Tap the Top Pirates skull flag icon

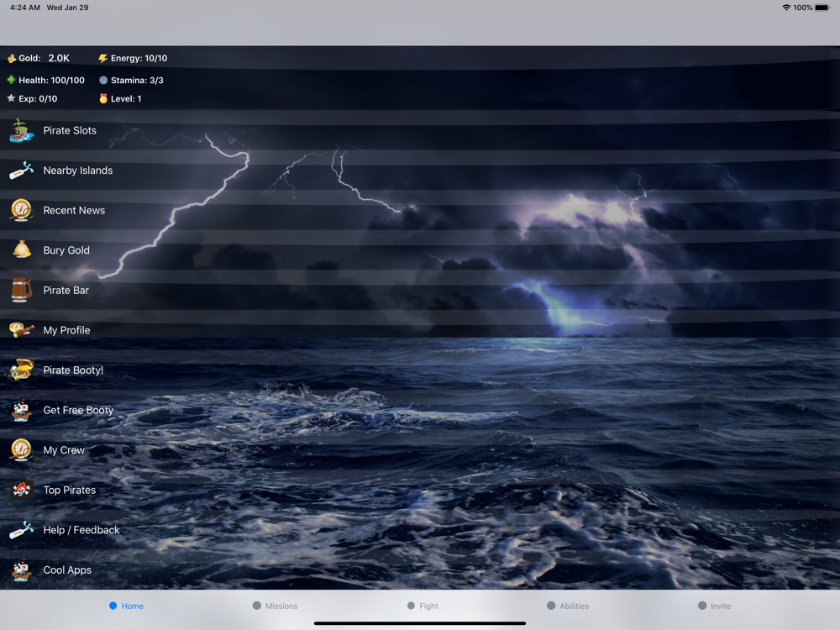point(22,490)
